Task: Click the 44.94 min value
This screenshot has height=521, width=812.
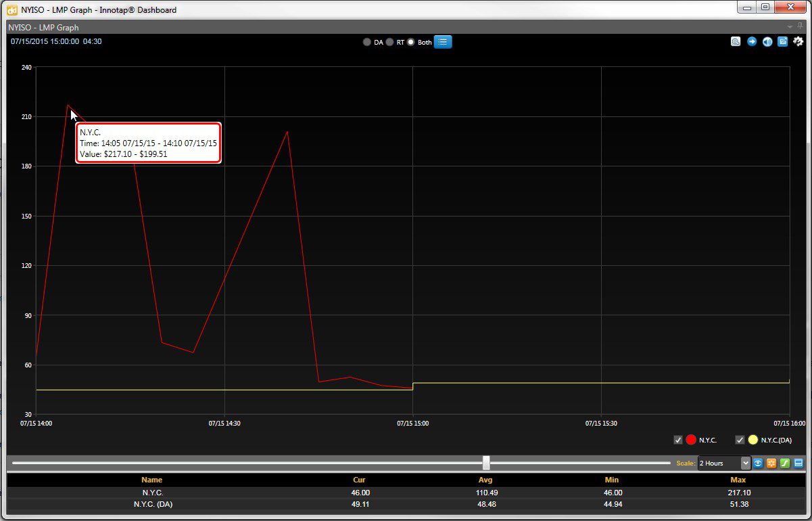Action: [x=613, y=504]
